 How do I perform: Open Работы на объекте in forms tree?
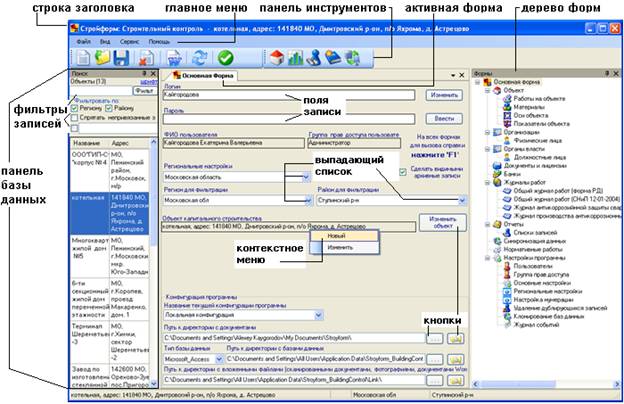click(539, 99)
